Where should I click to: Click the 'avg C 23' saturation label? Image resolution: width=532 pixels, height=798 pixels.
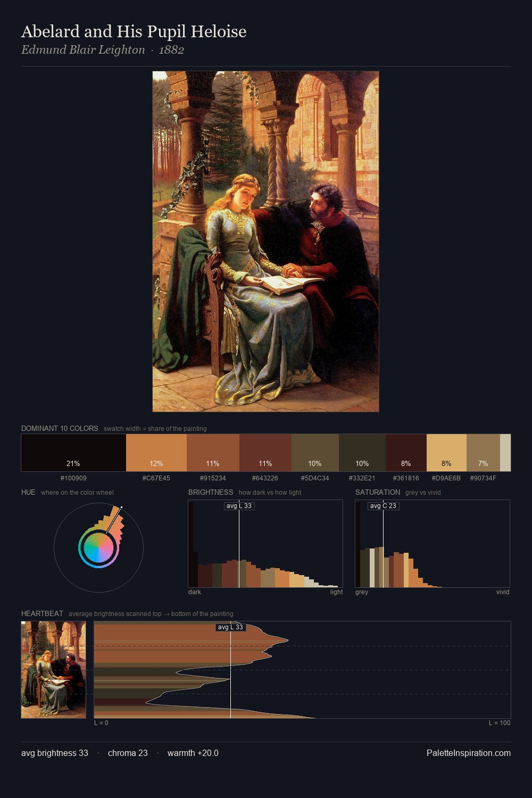click(383, 506)
